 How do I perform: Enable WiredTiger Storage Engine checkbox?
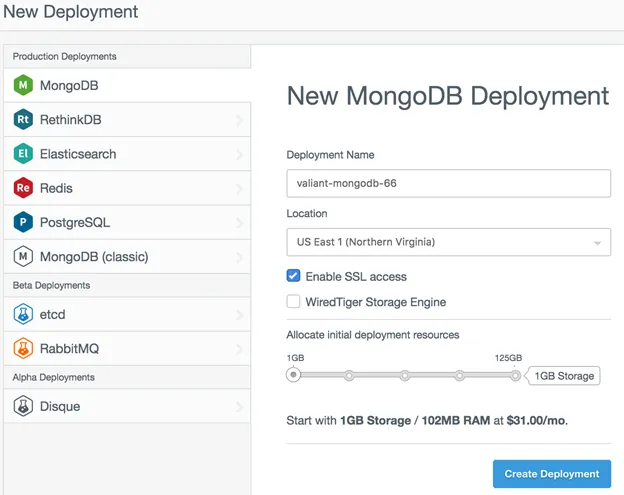294,301
